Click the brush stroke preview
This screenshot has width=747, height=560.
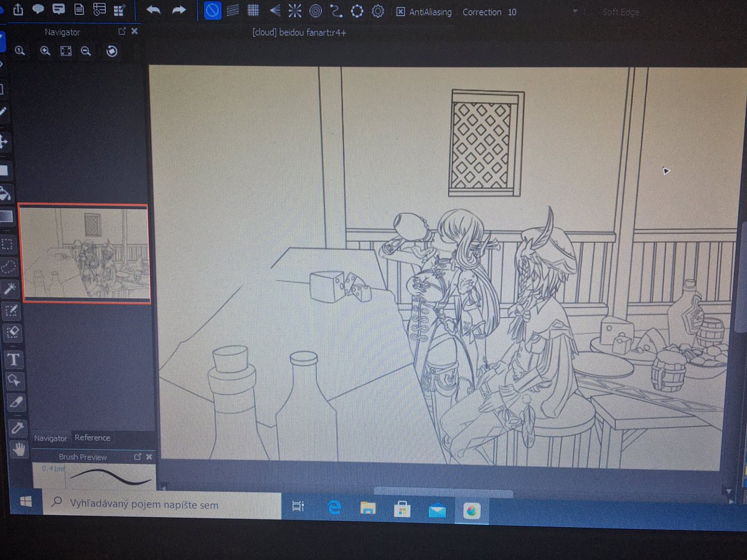click(93, 477)
